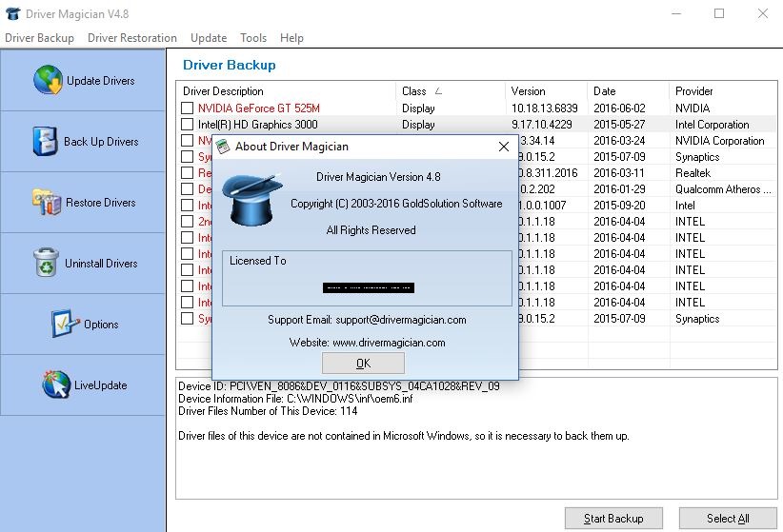Click the Select All button
The width and height of the screenshot is (783, 532).
pos(728,519)
